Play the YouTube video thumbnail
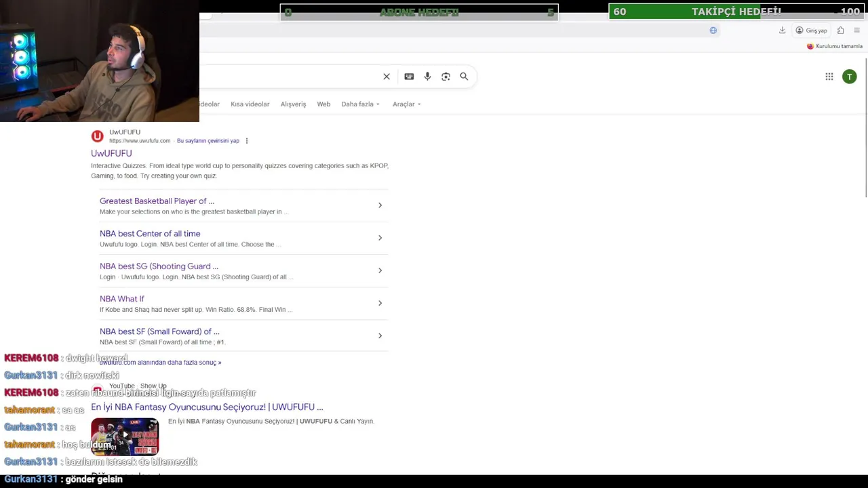Viewport: 868px width, 488px height. (125, 436)
